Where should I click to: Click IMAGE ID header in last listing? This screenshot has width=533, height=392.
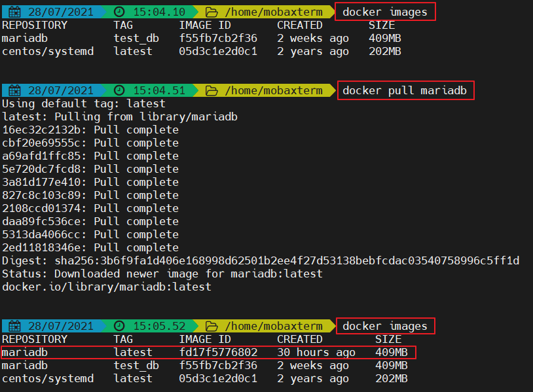[x=205, y=340]
